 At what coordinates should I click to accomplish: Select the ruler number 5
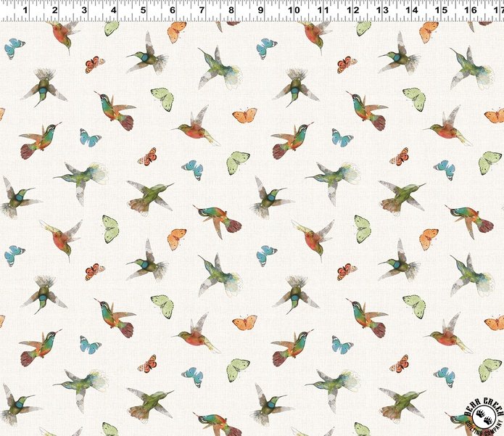tap(143, 10)
